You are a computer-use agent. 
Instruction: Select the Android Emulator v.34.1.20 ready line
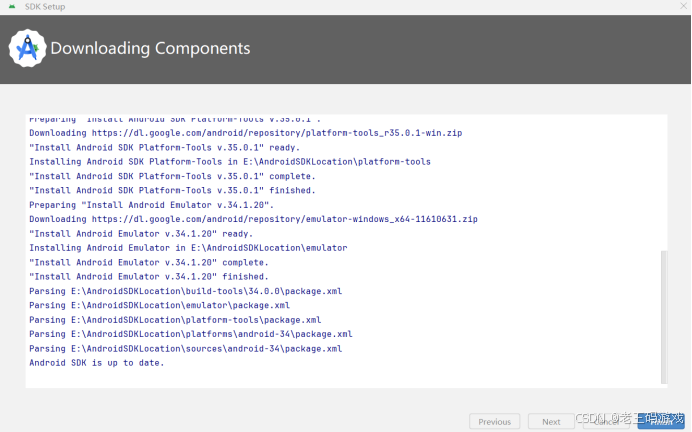coord(141,233)
